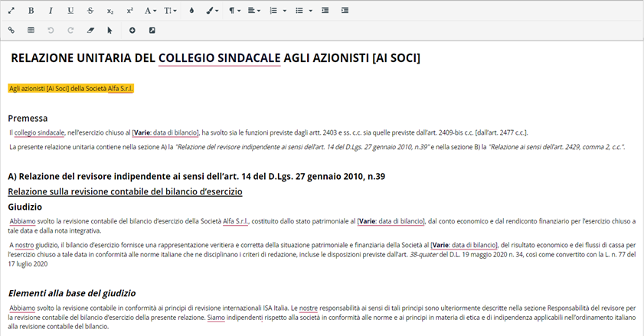The width and height of the screenshot is (644, 336).
Task: Click the 'Premessa' heading
Action: coord(28,119)
